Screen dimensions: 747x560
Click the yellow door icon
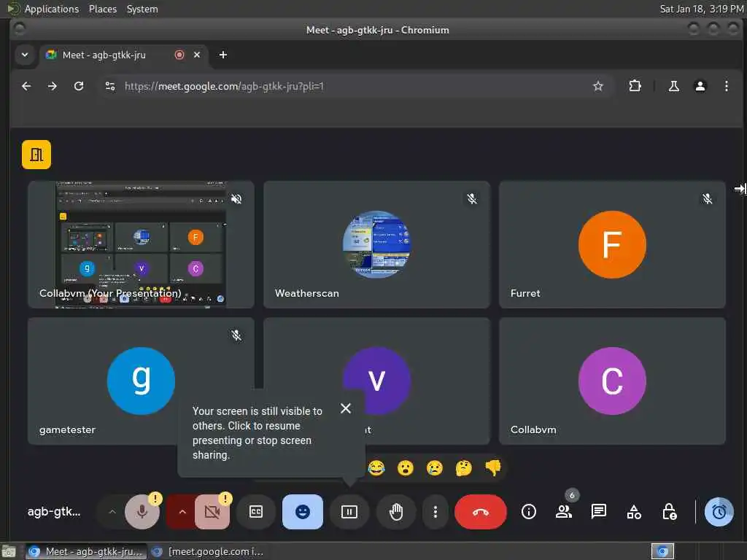36,155
